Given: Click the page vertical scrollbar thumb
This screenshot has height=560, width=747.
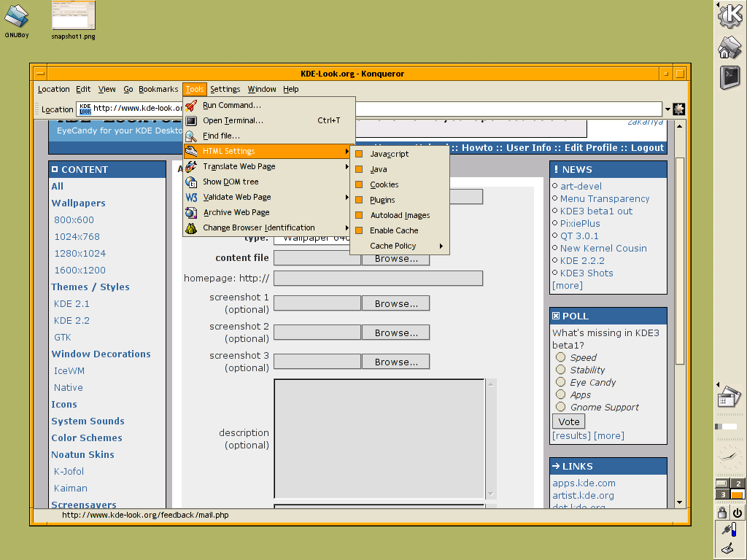Looking at the screenshot, I should 680,261.
